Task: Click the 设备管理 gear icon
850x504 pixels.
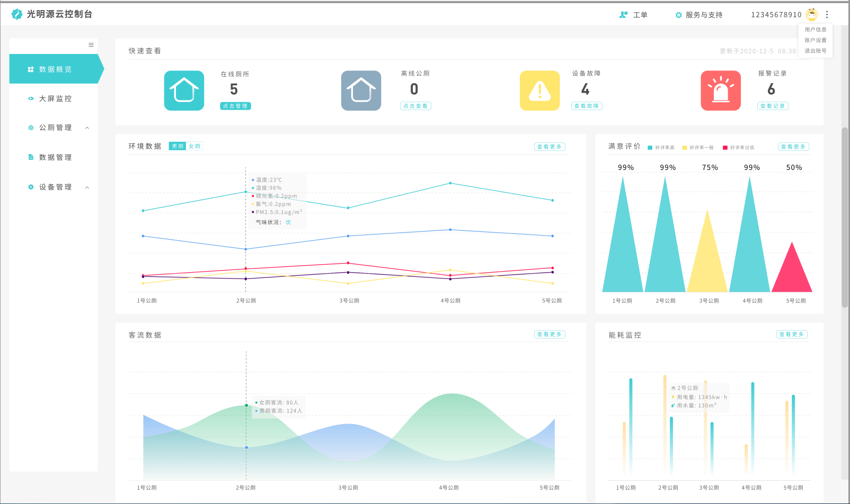Action: 31,187
